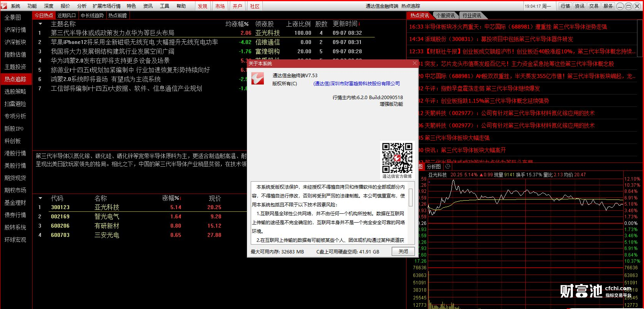Select 美股行情 in the left sidebar
Viewport: 644px width, 309px height.
15,165
